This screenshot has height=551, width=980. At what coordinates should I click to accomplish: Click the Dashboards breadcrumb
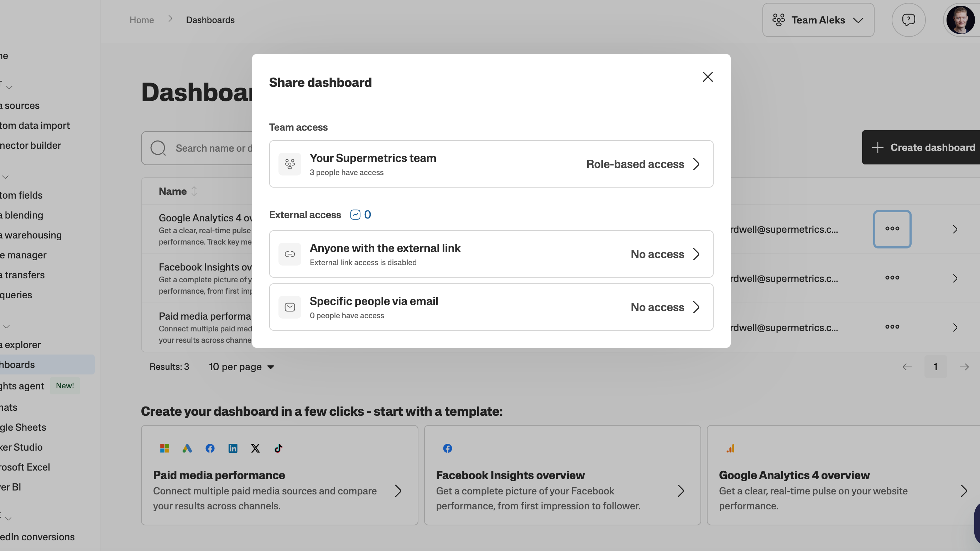point(210,20)
